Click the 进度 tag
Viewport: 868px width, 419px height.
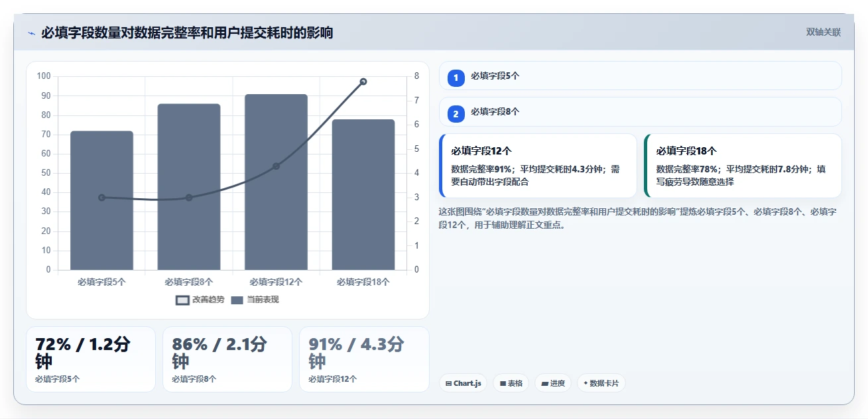click(552, 383)
